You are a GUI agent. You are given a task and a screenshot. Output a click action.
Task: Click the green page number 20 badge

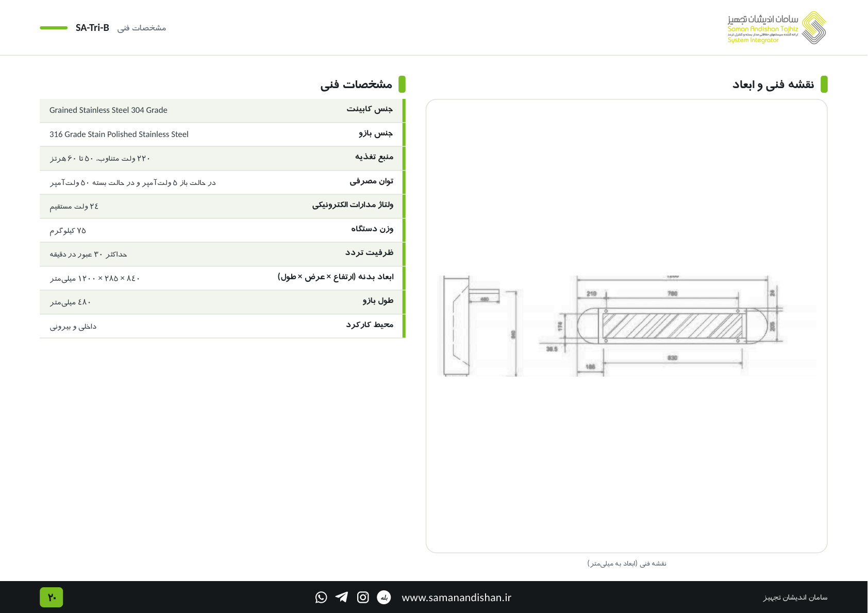52,597
